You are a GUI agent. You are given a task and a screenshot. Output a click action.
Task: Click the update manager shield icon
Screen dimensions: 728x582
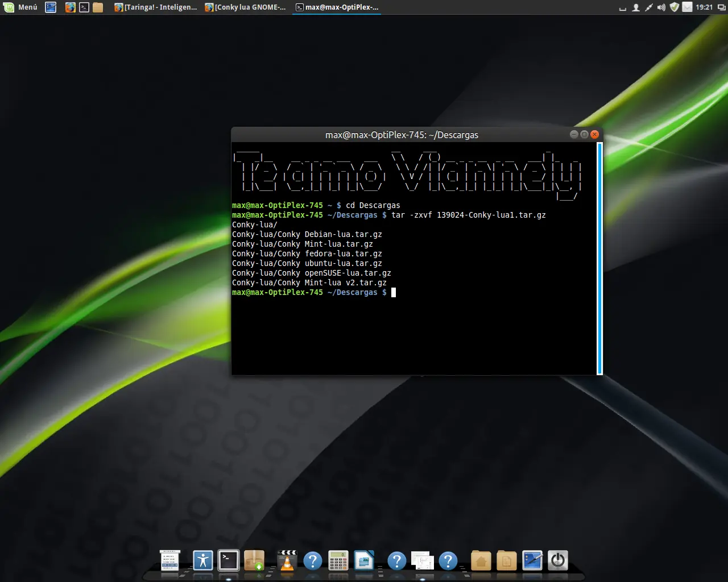point(675,7)
